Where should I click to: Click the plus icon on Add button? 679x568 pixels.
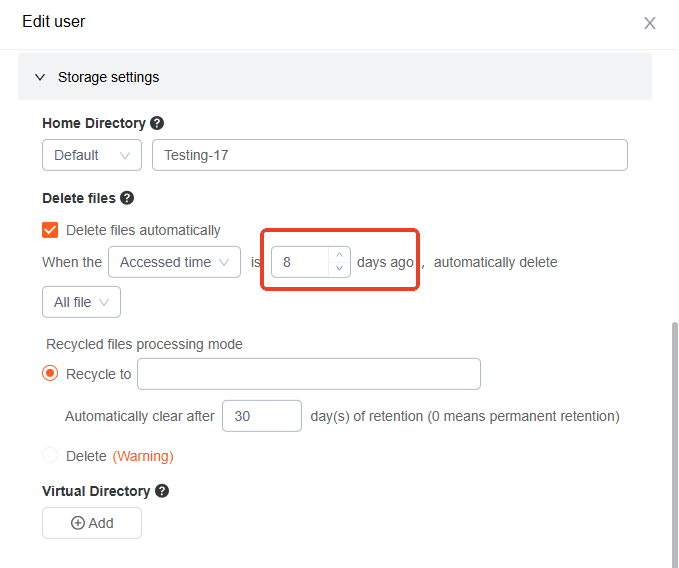coord(78,523)
